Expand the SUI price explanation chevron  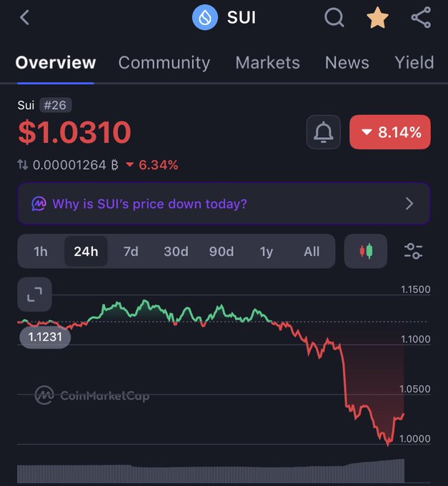[409, 204]
